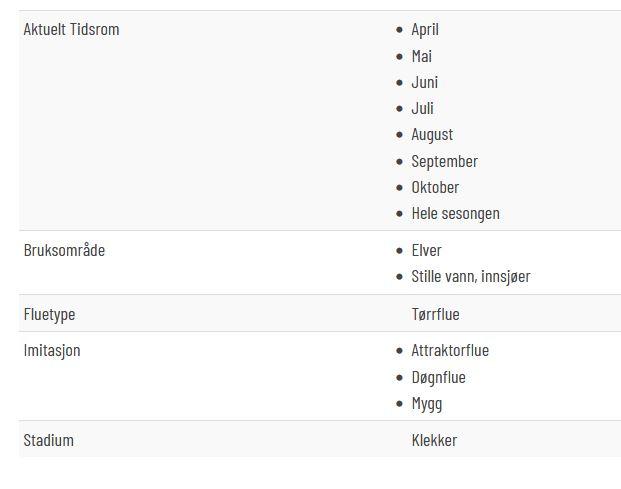The height and width of the screenshot is (489, 621).
Task: Click the Aktuelt Tidsrom label
Action: (71, 30)
